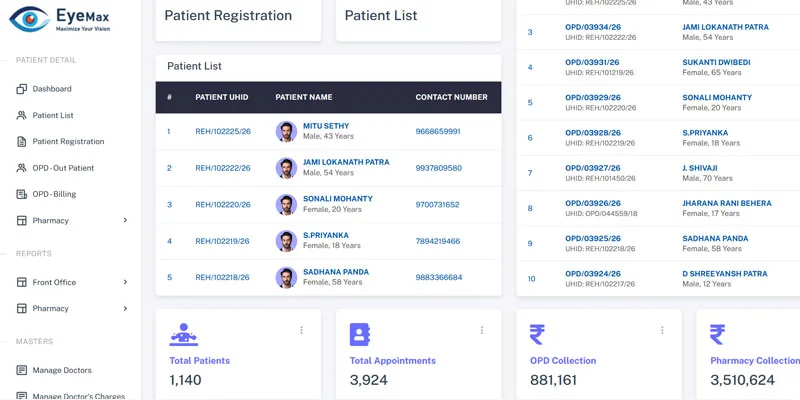Click SUKANTI DWIBEDI in OPD list

(716, 62)
